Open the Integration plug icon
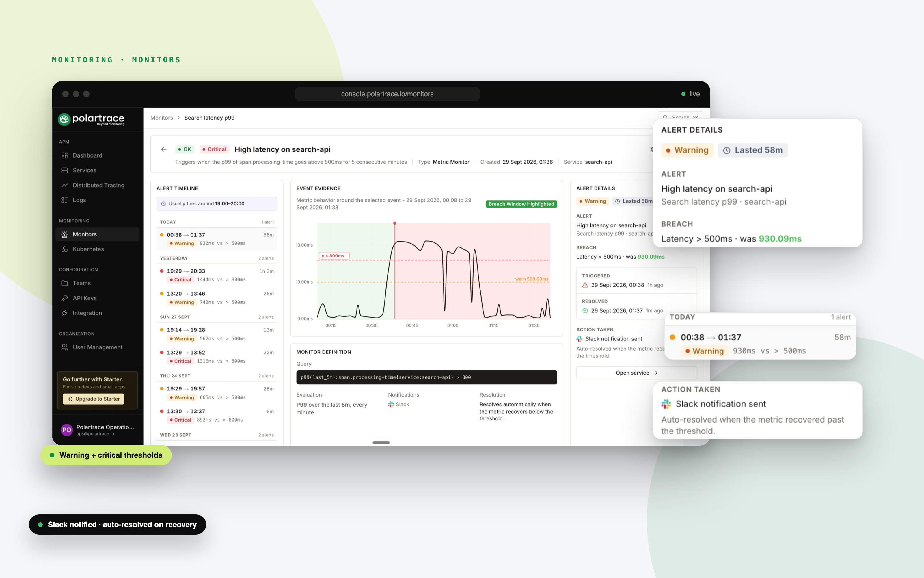Viewport: 924px width, 578px height. pos(64,313)
